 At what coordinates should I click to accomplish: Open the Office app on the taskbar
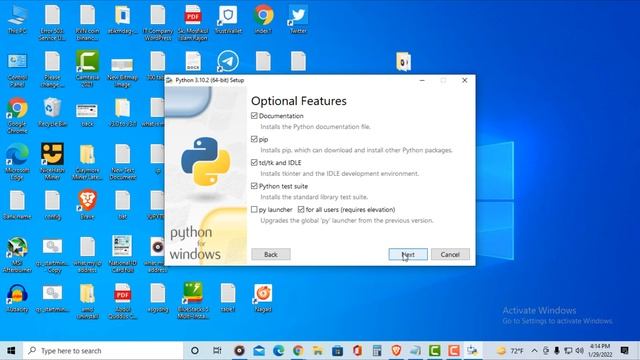(x=357, y=351)
